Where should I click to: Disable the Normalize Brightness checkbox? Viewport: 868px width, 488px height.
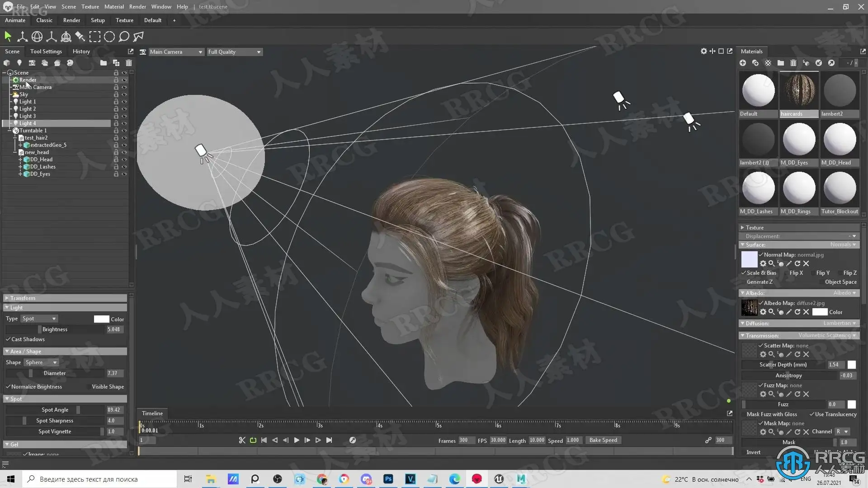[x=8, y=387]
